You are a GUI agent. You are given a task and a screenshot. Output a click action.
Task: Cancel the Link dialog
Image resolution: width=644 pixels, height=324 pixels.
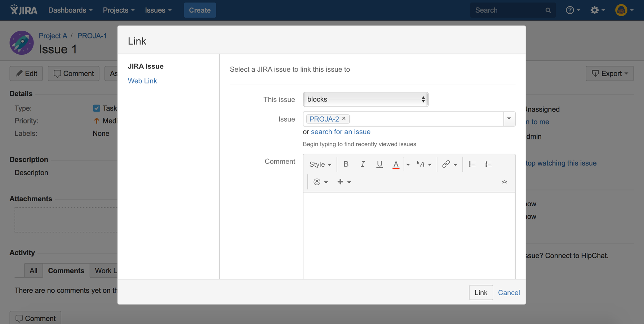(509, 293)
